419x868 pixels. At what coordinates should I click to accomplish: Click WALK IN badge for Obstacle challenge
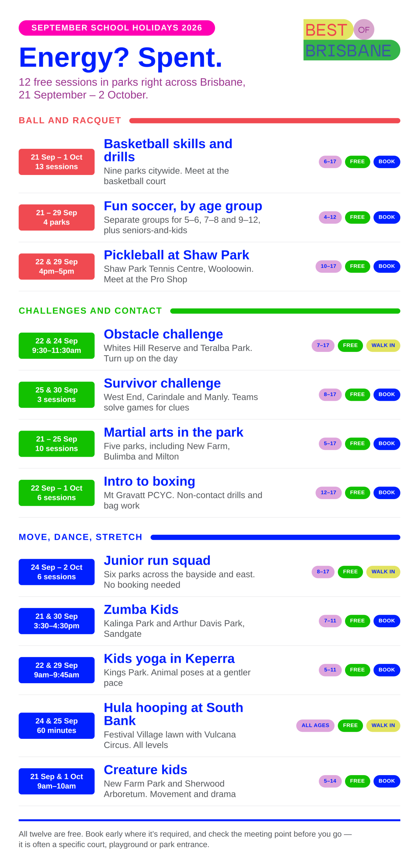coord(383,345)
